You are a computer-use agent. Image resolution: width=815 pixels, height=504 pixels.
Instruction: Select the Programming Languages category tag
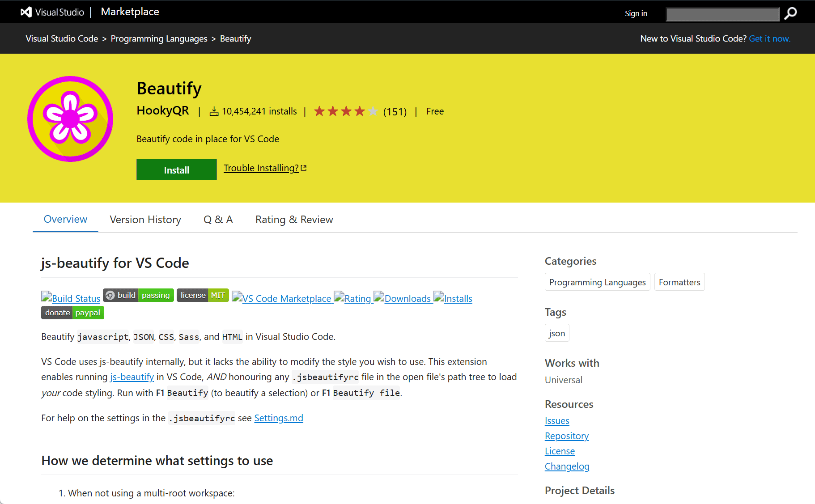click(597, 282)
